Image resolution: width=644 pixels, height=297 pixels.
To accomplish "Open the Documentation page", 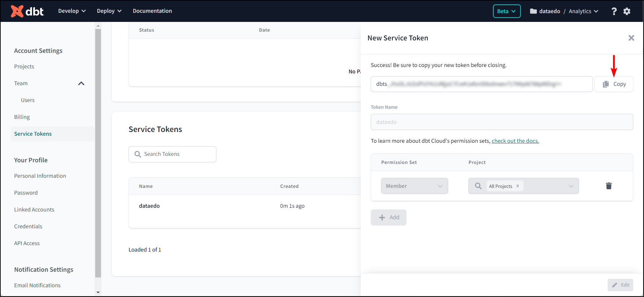I will click(152, 11).
